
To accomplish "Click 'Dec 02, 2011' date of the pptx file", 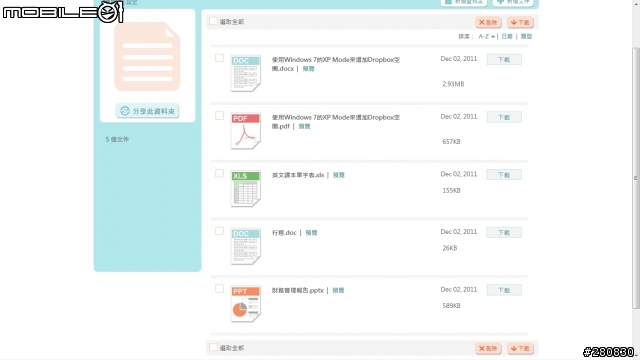I will 459,289.
